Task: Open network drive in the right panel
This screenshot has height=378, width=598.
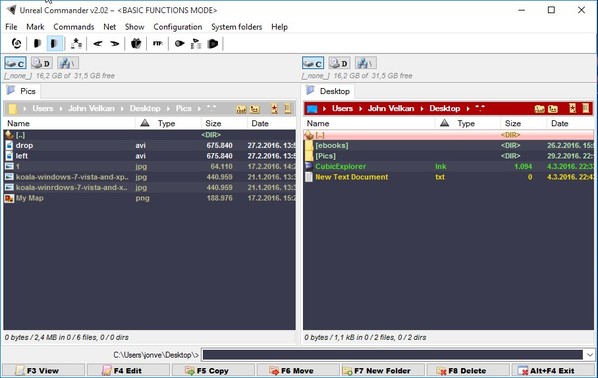Action: point(366,63)
